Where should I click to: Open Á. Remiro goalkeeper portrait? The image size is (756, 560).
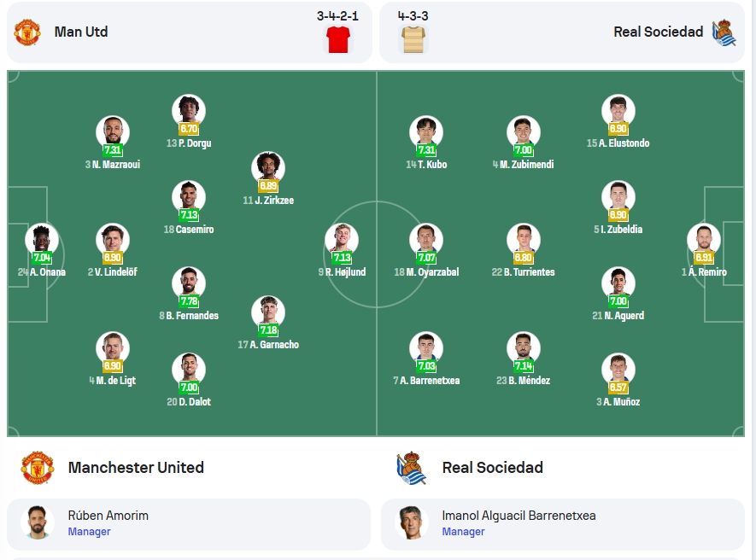pyautogui.click(x=703, y=239)
